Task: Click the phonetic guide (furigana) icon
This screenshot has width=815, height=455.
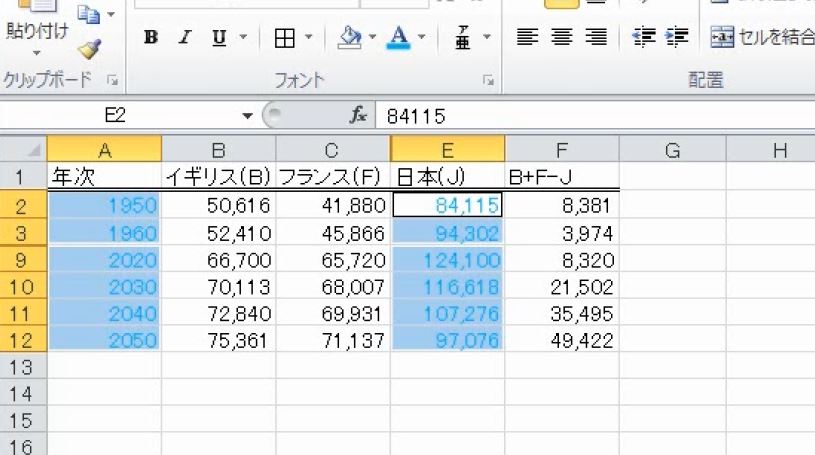Action: [462, 37]
